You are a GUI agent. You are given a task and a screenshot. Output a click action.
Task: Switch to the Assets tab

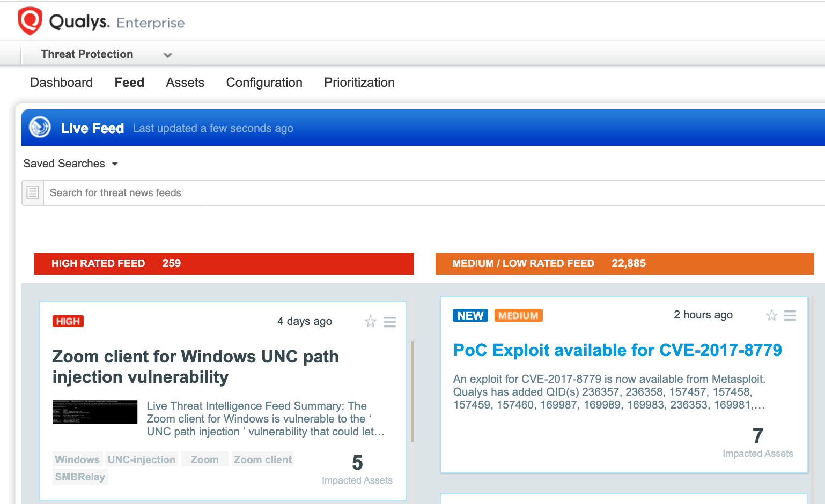[185, 83]
